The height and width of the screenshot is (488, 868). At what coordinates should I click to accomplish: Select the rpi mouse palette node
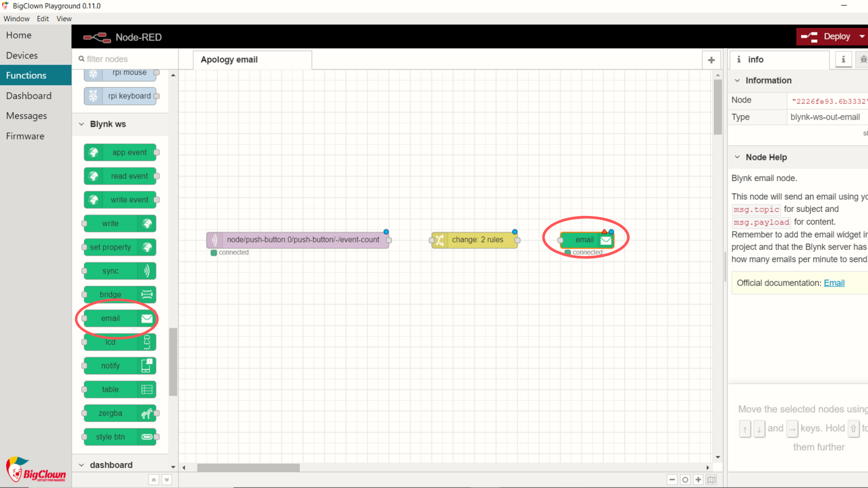coord(120,75)
